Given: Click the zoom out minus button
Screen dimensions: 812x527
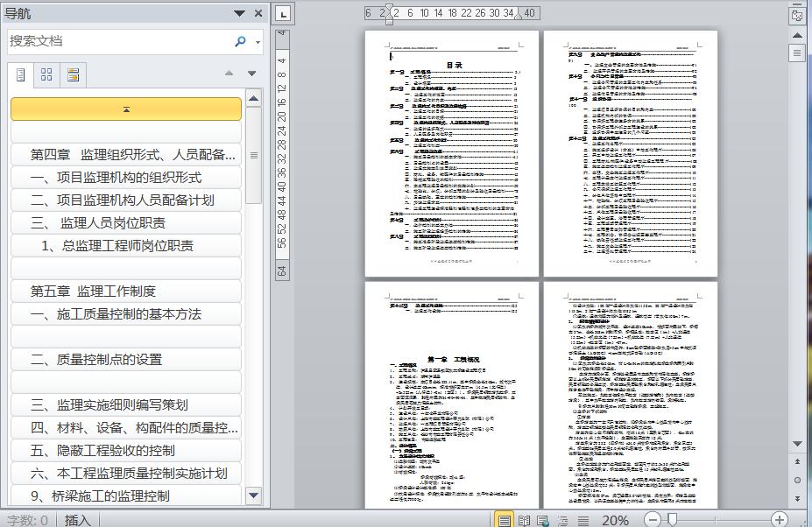Looking at the screenshot, I should (x=653, y=520).
